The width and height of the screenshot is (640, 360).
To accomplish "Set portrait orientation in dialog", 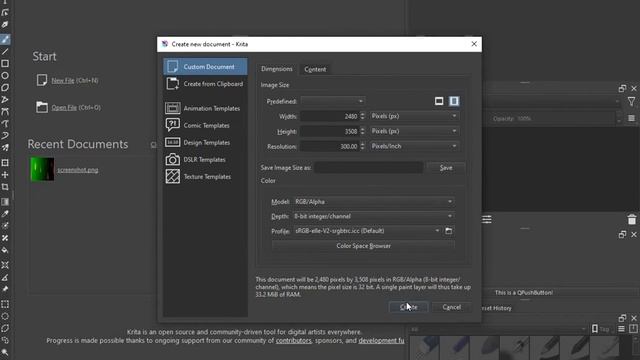I will (x=454, y=101).
